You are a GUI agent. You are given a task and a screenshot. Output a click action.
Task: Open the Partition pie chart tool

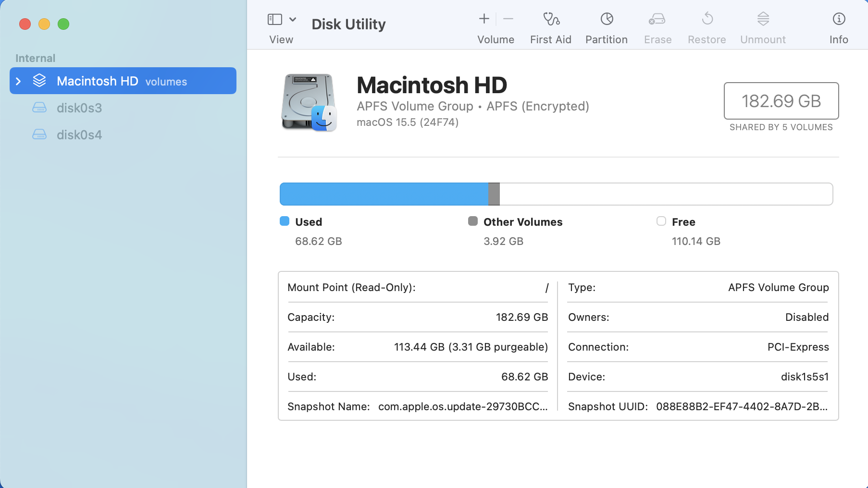607,19
